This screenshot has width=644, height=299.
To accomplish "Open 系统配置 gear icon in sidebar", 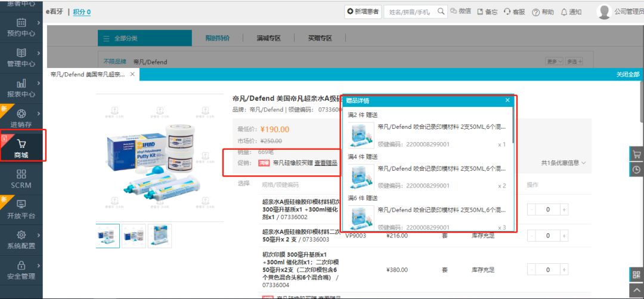I will [21, 235].
